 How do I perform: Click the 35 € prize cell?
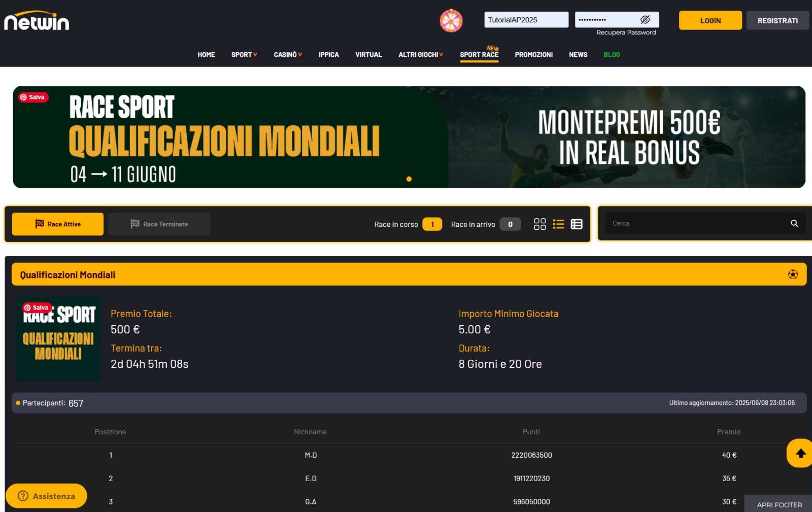(729, 479)
